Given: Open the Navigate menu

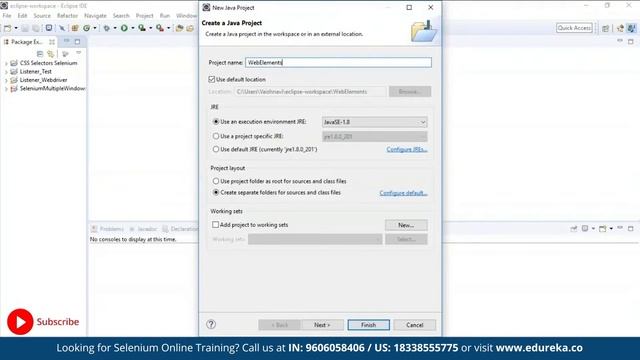Looking at the screenshot, I should tap(95, 16).
